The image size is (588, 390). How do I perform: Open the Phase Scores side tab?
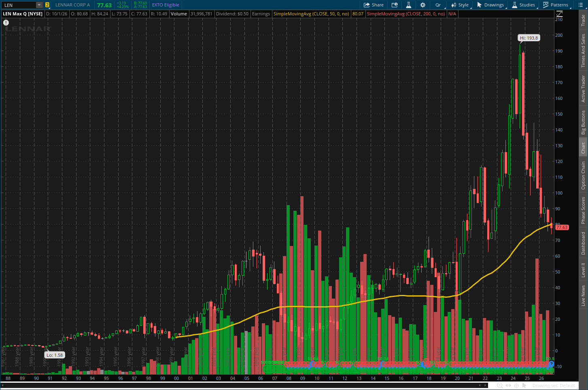(x=583, y=210)
